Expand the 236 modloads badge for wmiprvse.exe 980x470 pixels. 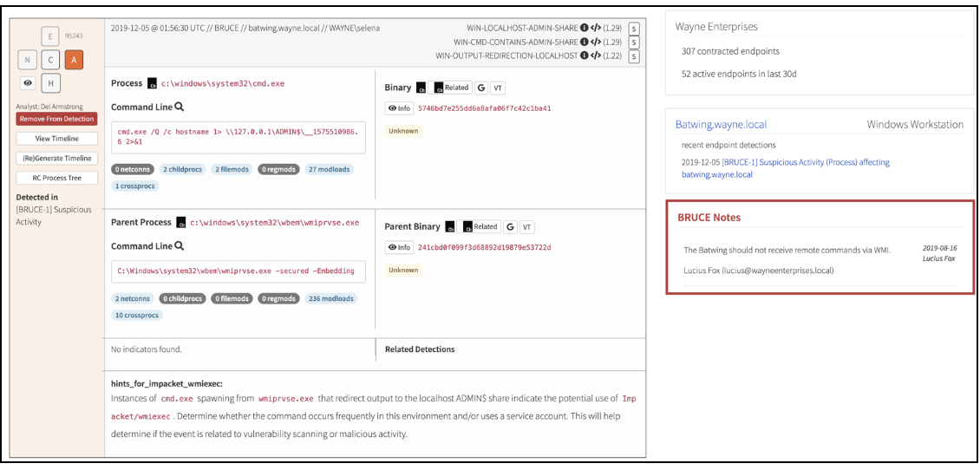330,298
